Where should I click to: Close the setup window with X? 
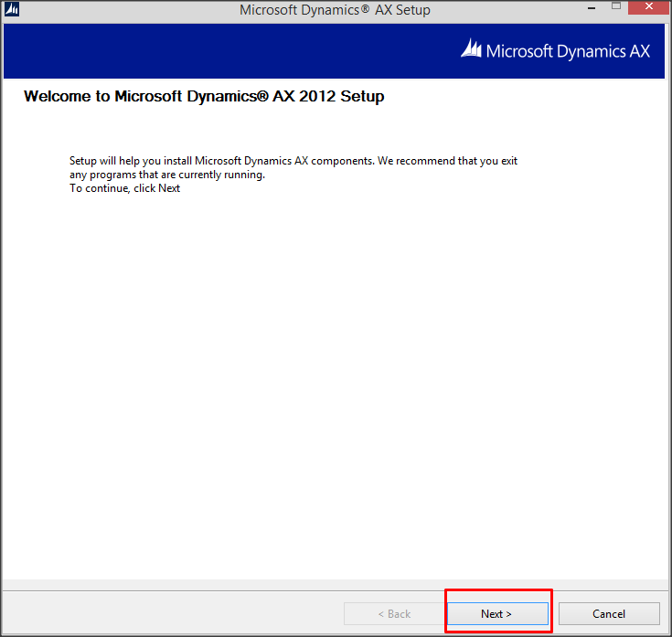pyautogui.click(x=649, y=6)
